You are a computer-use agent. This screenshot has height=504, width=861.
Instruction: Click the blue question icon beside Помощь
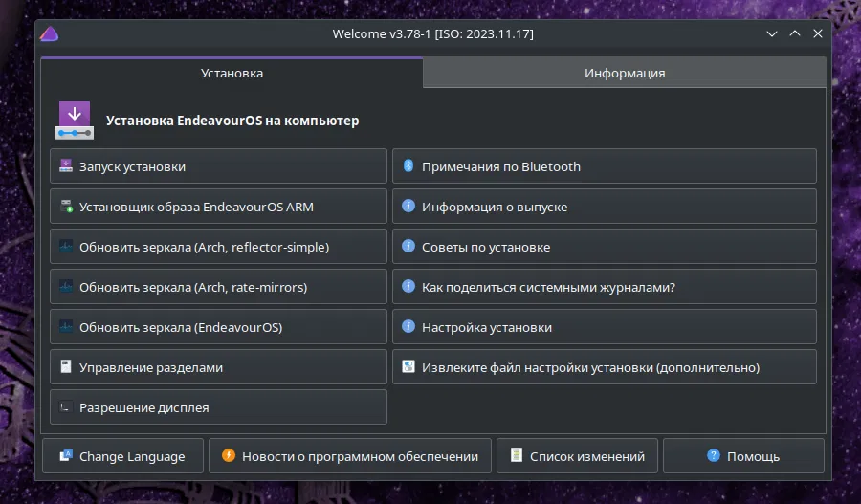click(x=714, y=456)
